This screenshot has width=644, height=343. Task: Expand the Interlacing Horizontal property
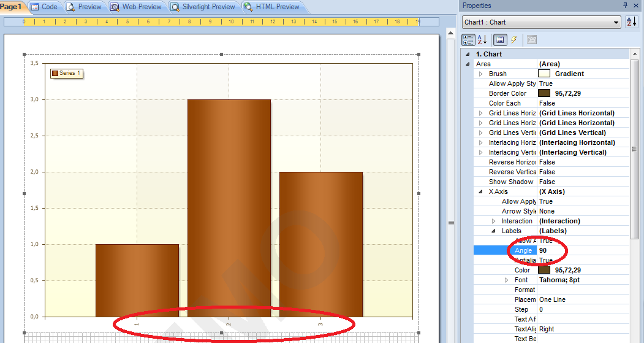[x=480, y=142]
